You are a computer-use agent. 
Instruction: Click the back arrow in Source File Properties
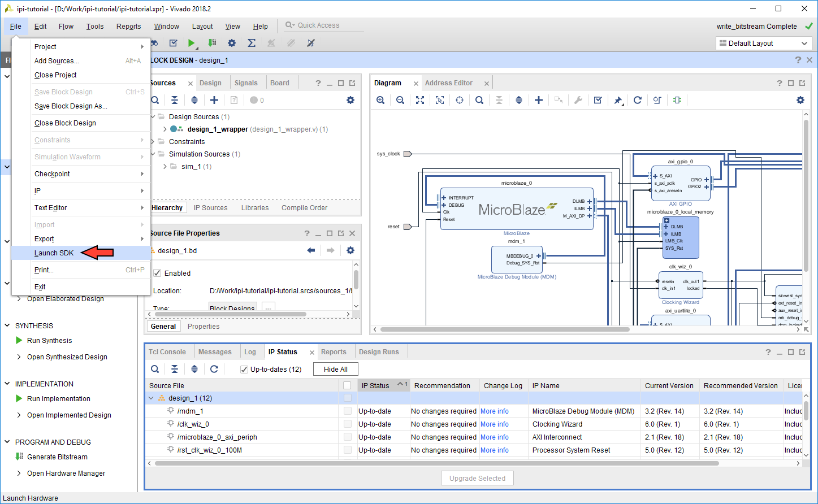311,250
